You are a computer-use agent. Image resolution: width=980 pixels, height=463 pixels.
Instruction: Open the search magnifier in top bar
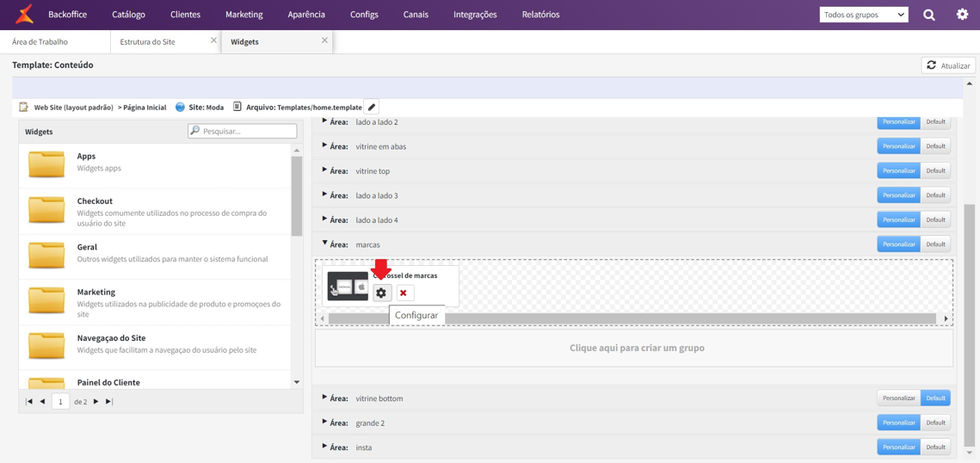(x=929, y=15)
